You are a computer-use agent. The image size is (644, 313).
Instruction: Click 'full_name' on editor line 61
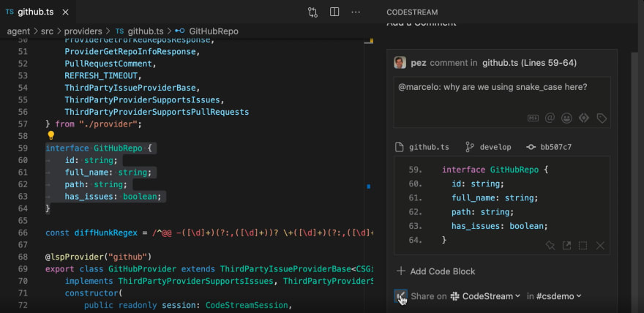point(86,173)
